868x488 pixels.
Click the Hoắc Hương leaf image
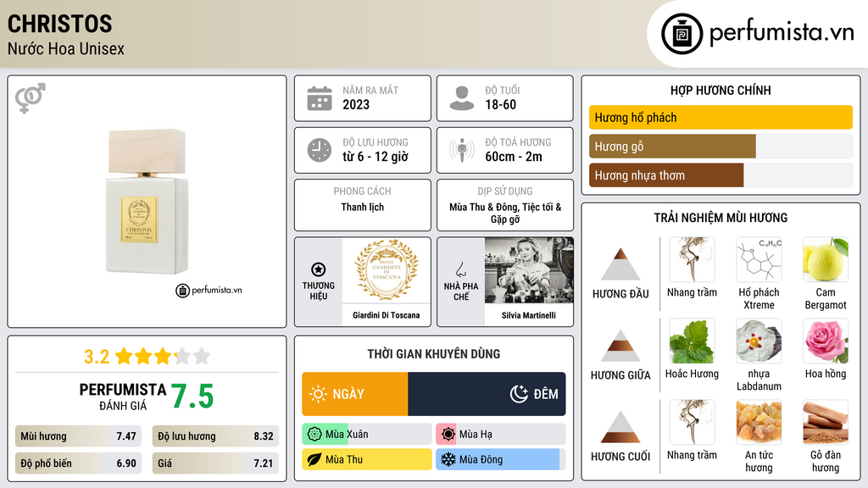pos(692,341)
